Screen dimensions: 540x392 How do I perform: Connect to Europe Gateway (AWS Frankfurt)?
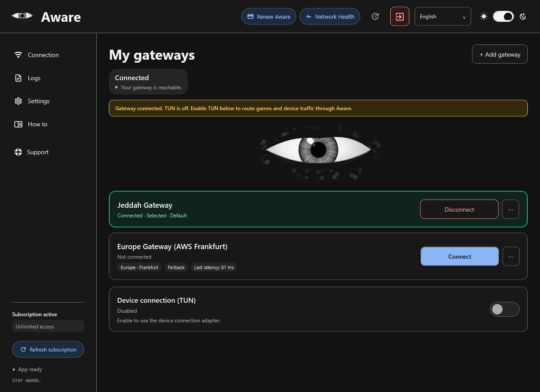[x=459, y=257]
